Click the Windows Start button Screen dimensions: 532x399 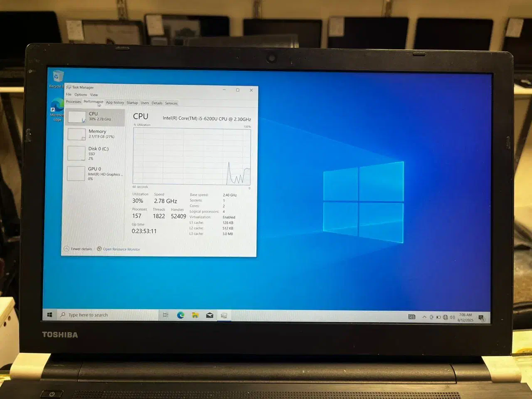(49, 315)
